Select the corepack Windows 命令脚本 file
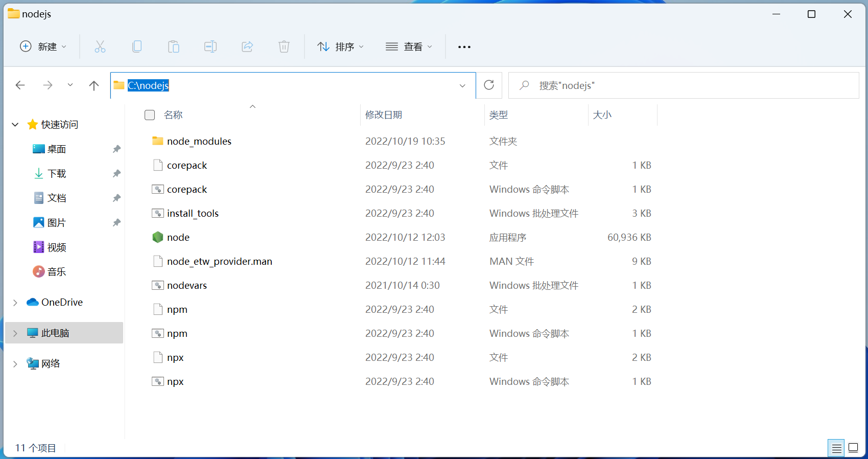The image size is (868, 459). (x=187, y=189)
